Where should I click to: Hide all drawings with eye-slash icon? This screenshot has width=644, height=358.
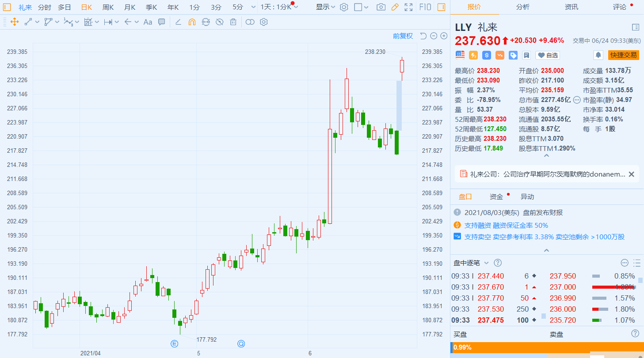point(219,22)
